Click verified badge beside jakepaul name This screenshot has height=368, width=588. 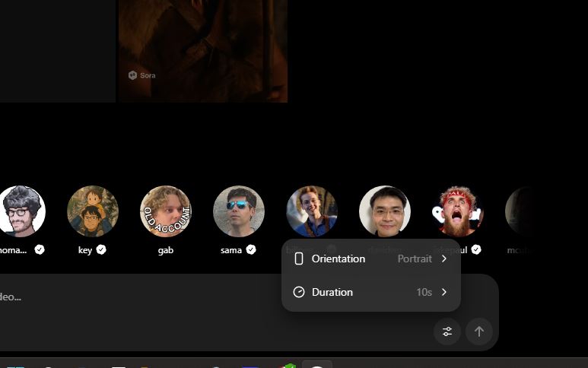pyautogui.click(x=476, y=249)
